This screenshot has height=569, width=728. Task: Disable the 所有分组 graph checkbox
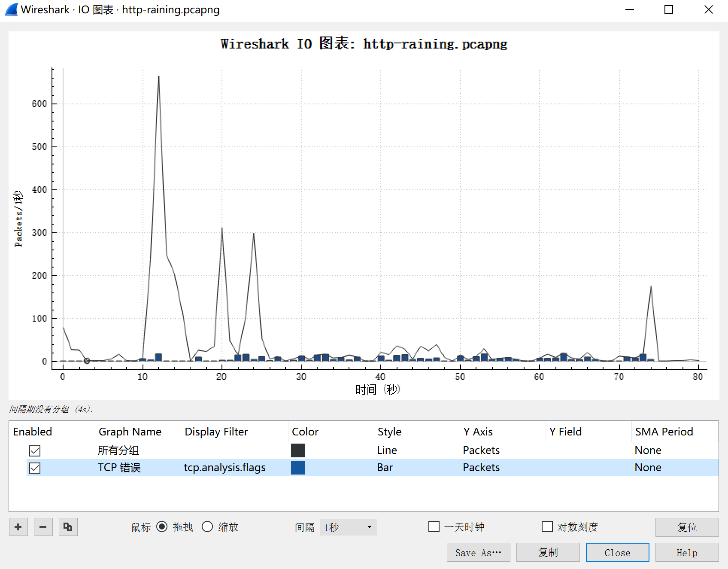(x=35, y=450)
